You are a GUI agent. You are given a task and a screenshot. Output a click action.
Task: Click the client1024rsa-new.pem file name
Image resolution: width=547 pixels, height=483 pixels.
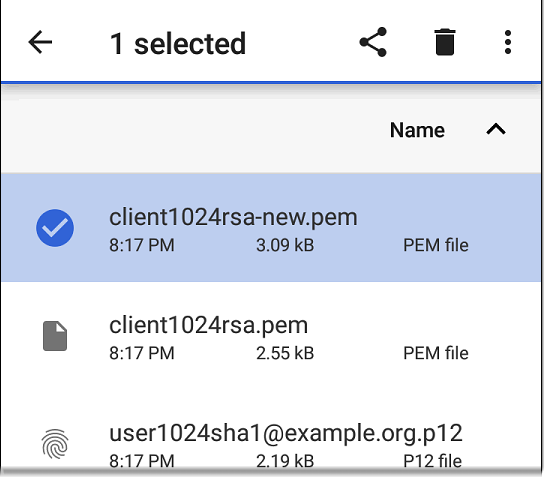point(233,217)
